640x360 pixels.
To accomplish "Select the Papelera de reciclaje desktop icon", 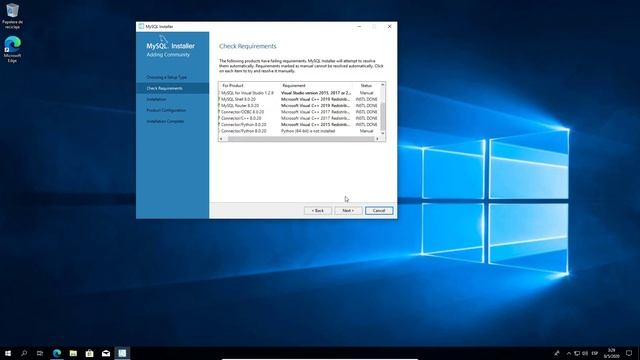I will (x=12, y=16).
